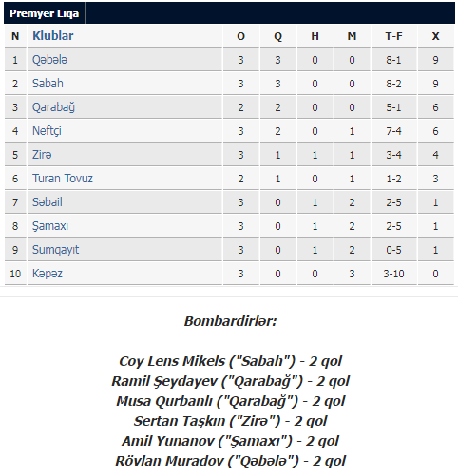Screen dimensions: 458x476
Task: Click the Ramil Şeydayev scorer line
Action: pyautogui.click(x=230, y=381)
